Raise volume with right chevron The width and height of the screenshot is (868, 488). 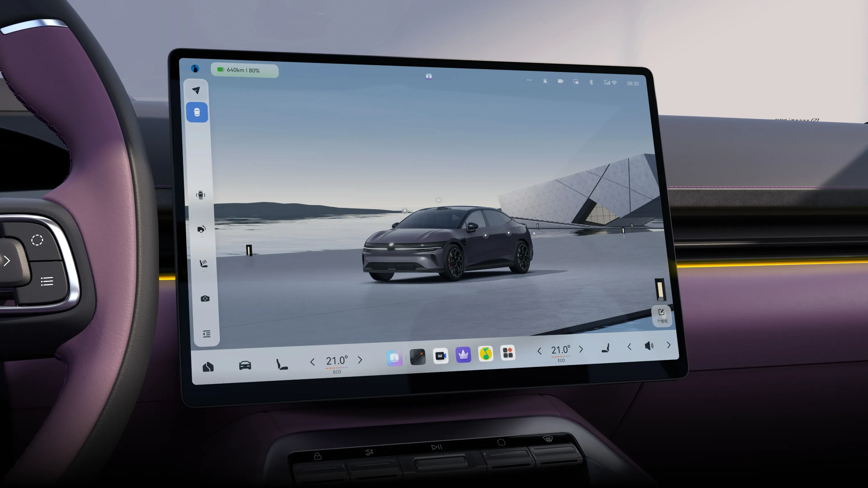tap(669, 345)
